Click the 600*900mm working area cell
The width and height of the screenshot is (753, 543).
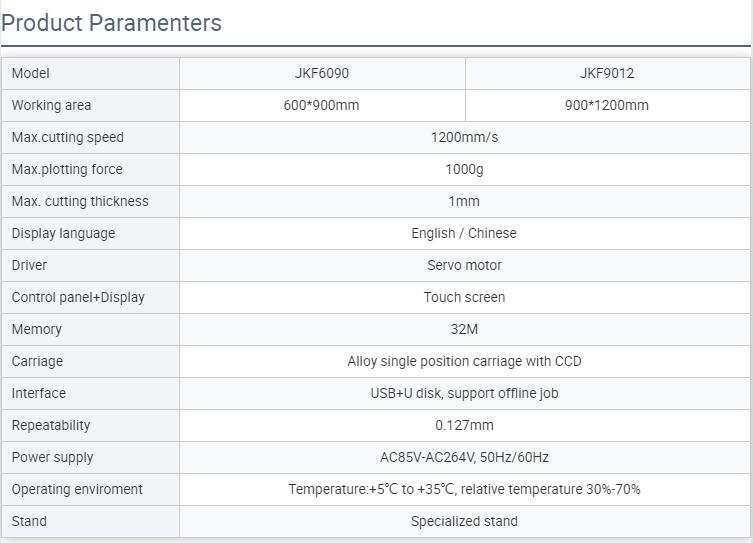point(322,105)
